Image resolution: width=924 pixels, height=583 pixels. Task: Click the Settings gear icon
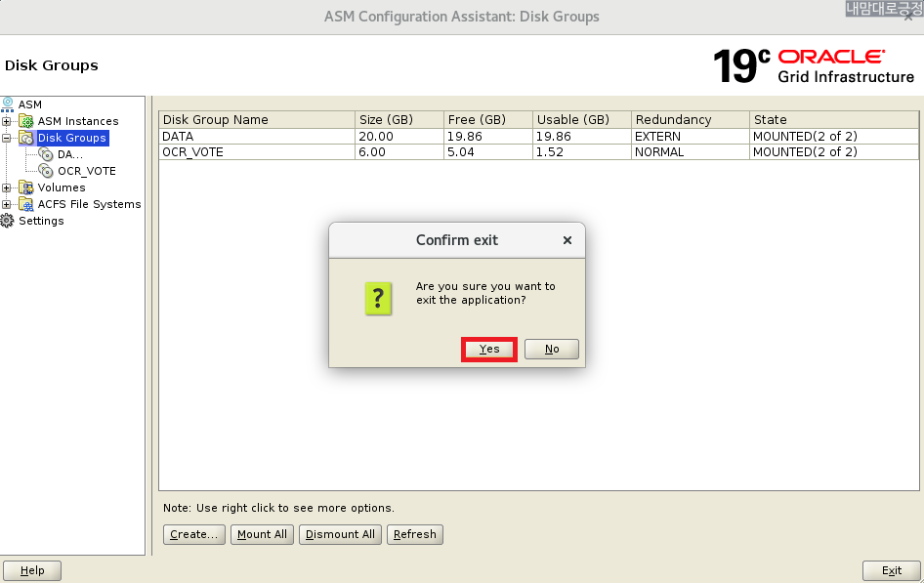click(x=7, y=221)
